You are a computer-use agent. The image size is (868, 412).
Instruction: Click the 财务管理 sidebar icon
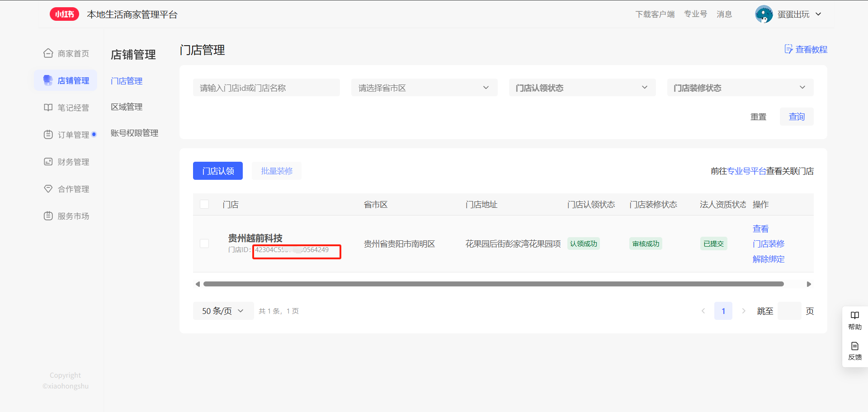(x=48, y=162)
